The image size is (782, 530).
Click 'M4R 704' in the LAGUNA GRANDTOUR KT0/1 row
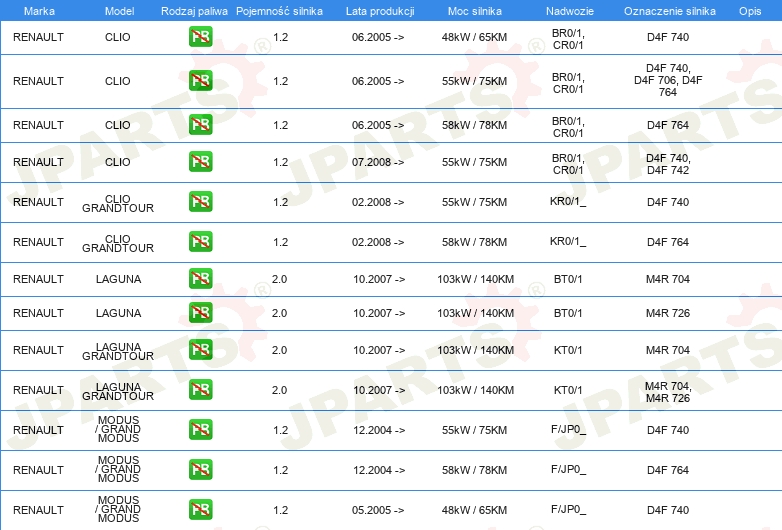click(668, 350)
